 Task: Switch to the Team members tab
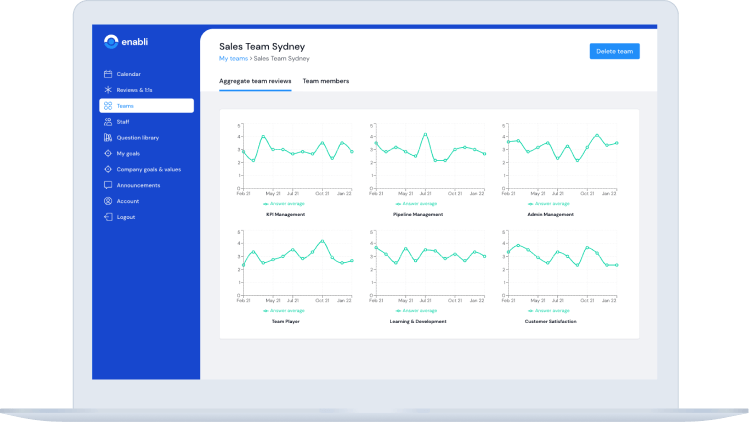(326, 81)
